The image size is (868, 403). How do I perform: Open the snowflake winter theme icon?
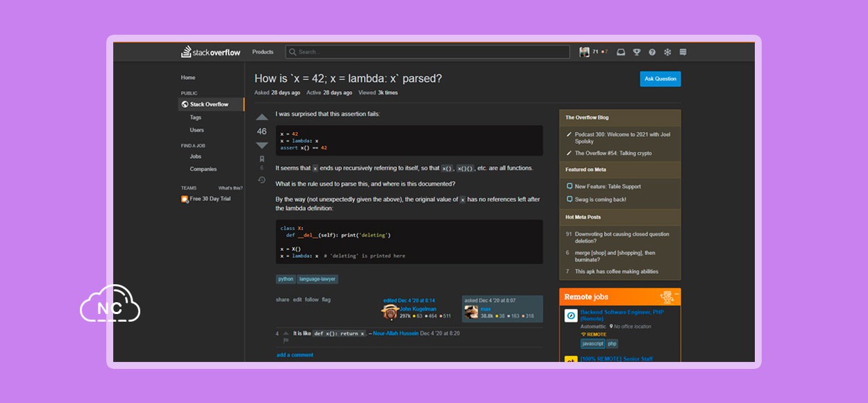click(667, 52)
